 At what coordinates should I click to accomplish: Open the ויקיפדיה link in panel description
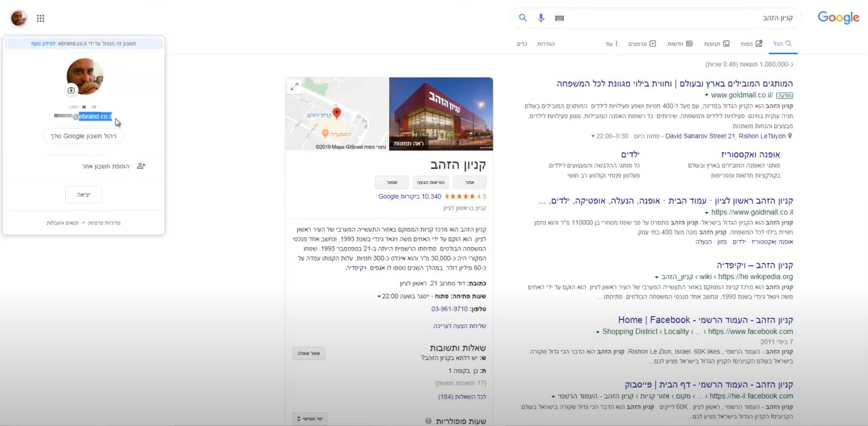point(357,268)
